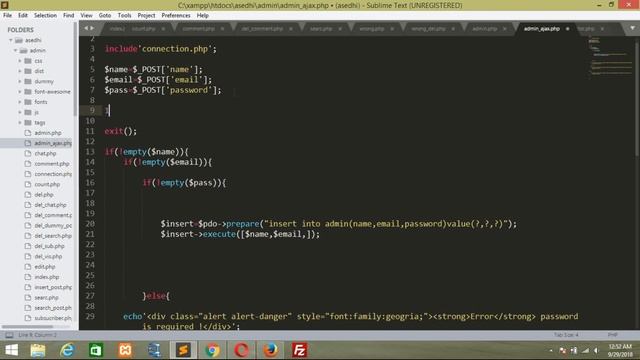Open del.php in sidebar
The height and width of the screenshot is (360, 640).
(44, 195)
